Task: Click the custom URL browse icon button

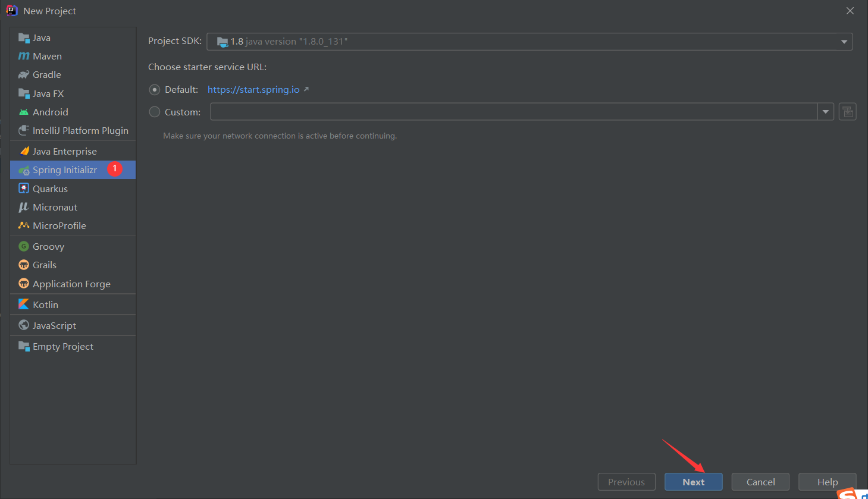Action: 848,112
